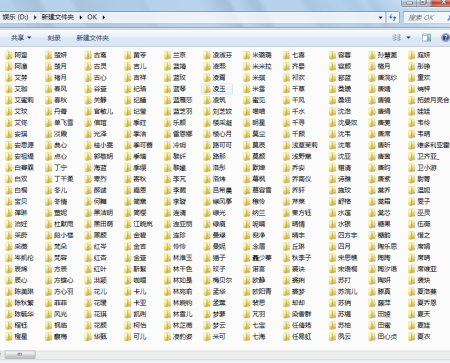Select folder named 乔安

coord(294,168)
